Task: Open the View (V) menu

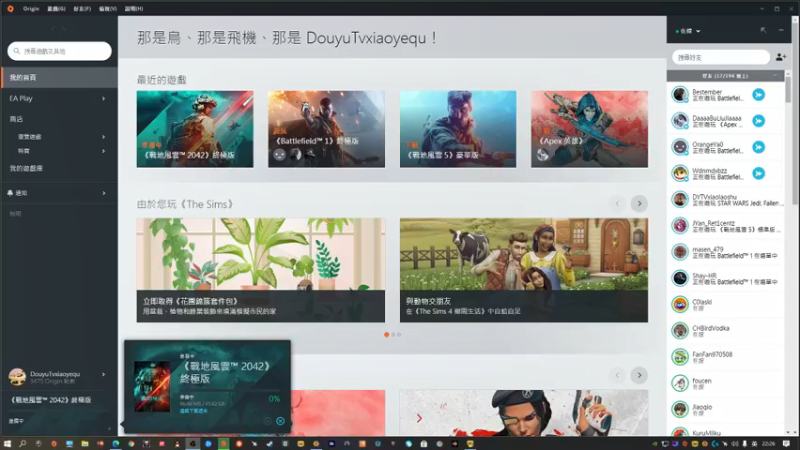Action: (x=108, y=9)
